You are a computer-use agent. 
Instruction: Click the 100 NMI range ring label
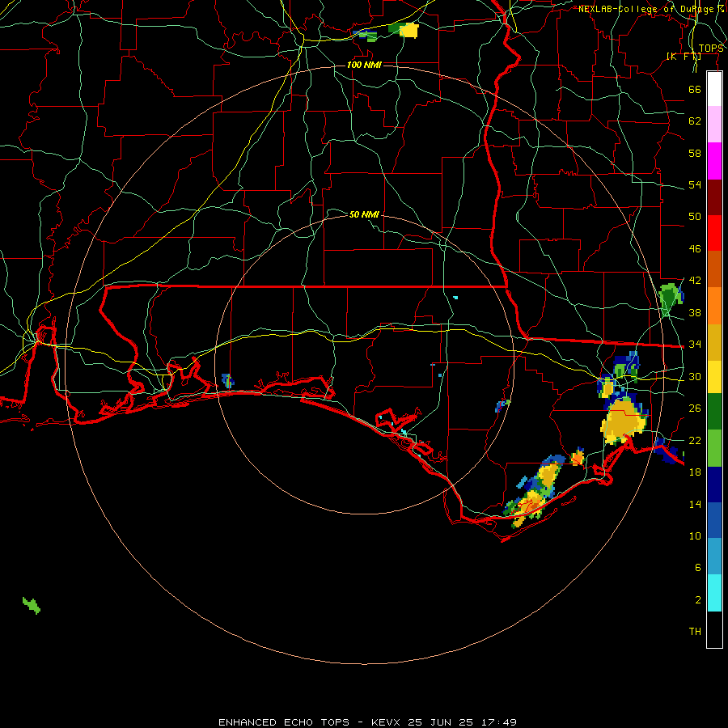tap(364, 65)
